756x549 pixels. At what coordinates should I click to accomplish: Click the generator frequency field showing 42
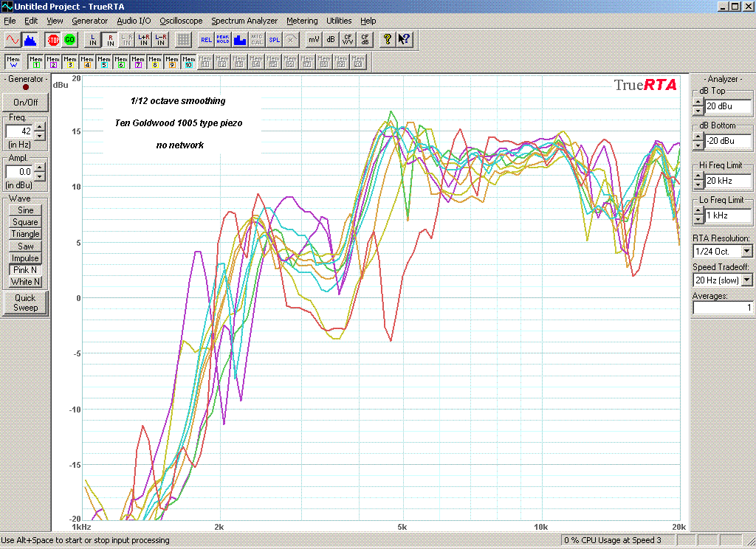[19, 131]
